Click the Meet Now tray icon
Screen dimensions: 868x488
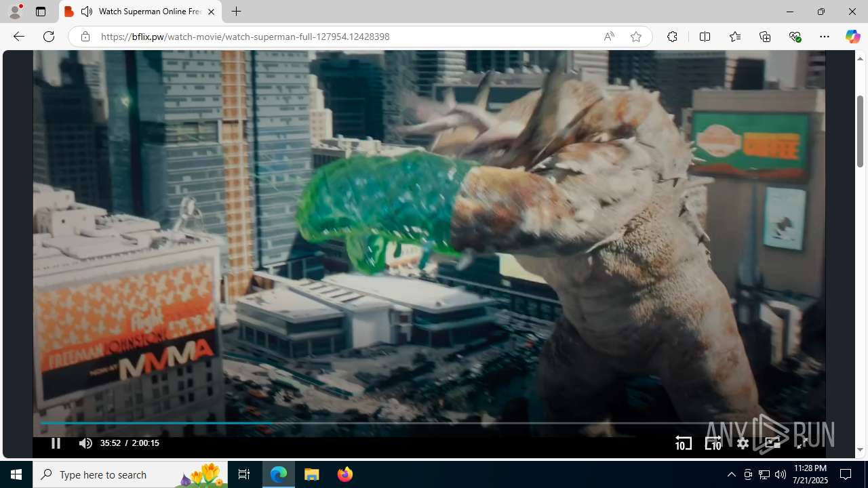pyautogui.click(x=748, y=474)
